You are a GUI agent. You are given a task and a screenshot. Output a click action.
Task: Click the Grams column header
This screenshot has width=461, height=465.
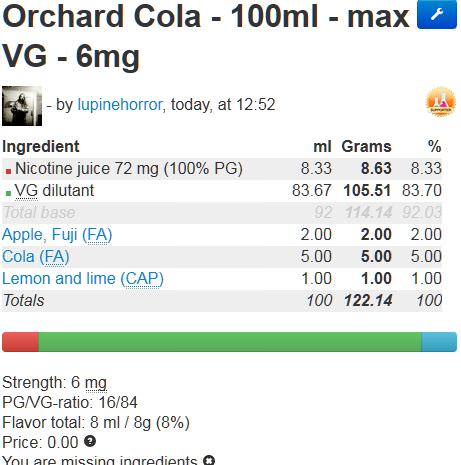click(x=366, y=146)
